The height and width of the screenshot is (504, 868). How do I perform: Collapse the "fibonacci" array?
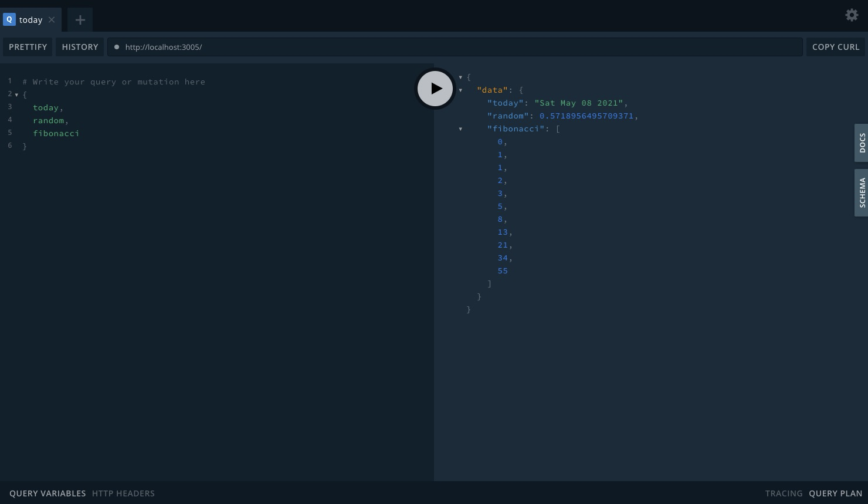click(x=460, y=129)
